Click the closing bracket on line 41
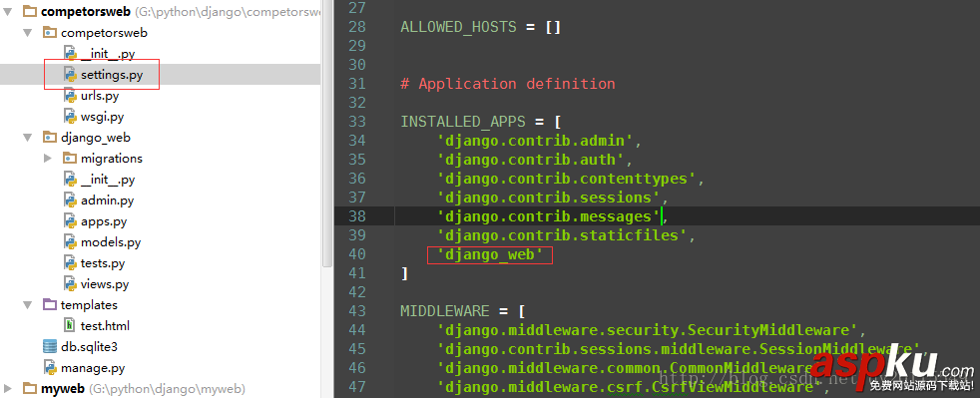Screen dimensions: 980x398 (x=404, y=273)
